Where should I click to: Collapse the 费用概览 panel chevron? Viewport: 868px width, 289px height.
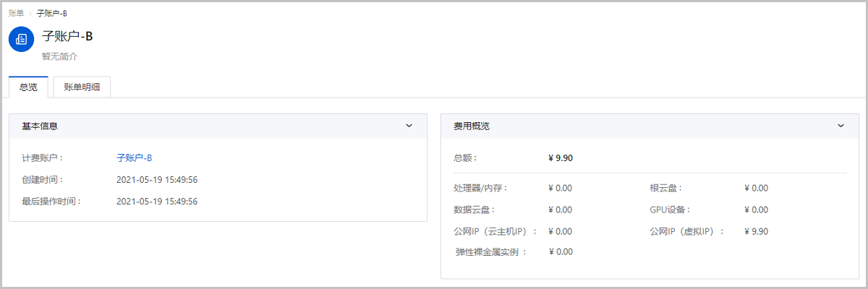(841, 126)
